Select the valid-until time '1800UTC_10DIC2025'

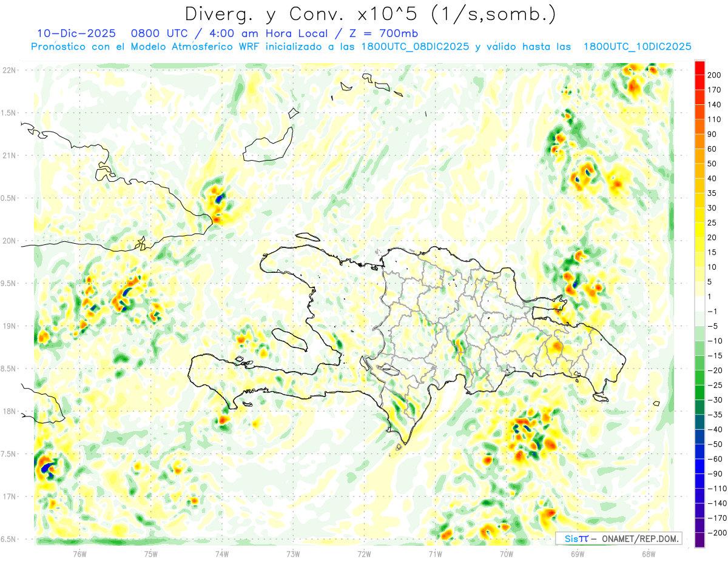tap(637, 47)
